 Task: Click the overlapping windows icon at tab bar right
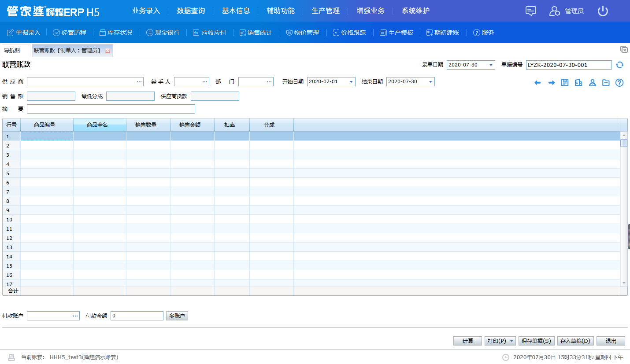[624, 49]
